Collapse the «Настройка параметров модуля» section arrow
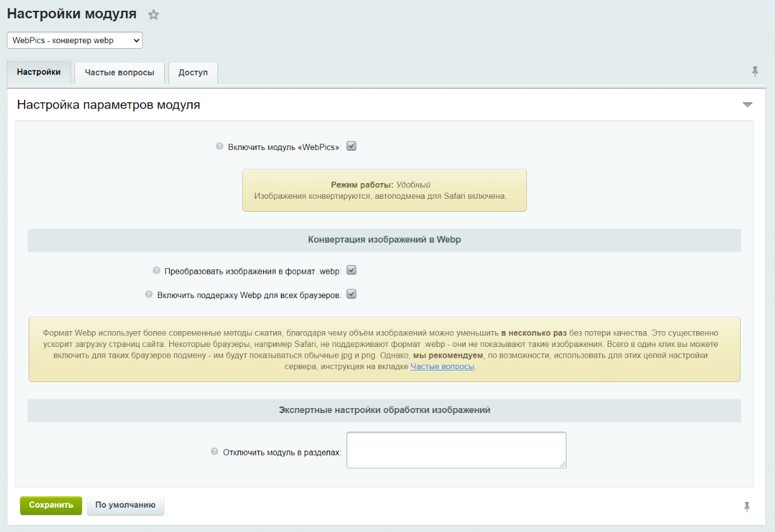775x532 pixels. pyautogui.click(x=748, y=105)
